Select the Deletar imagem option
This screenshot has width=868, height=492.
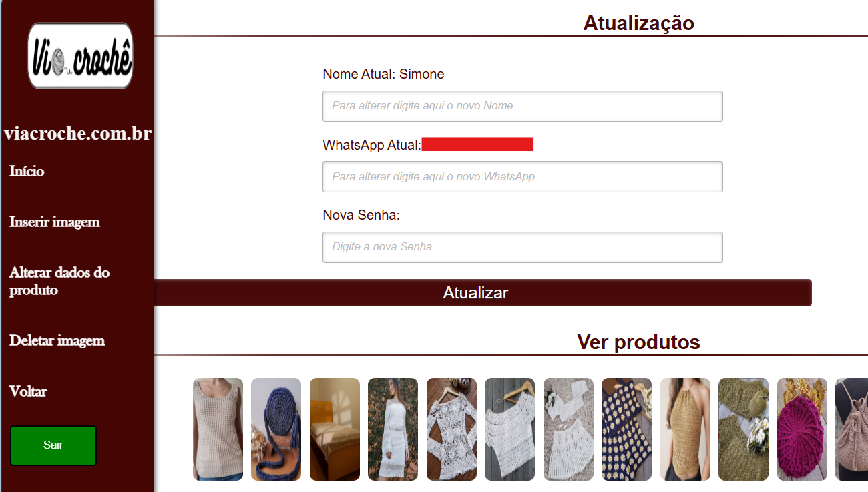pos(57,340)
